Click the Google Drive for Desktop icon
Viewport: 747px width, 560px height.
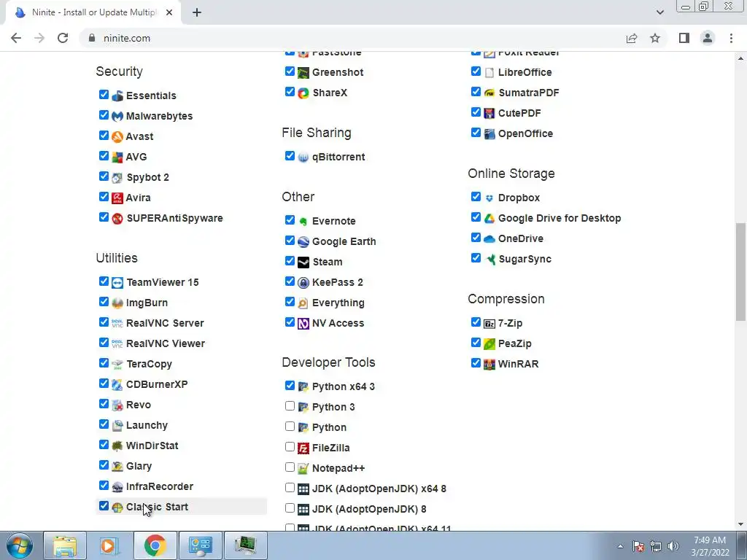(489, 218)
